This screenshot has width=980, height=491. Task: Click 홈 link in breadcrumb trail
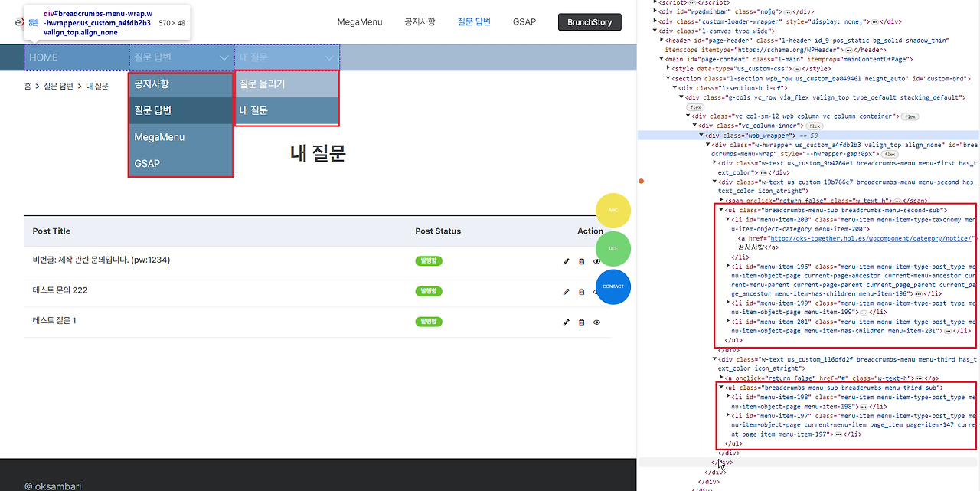(28, 87)
